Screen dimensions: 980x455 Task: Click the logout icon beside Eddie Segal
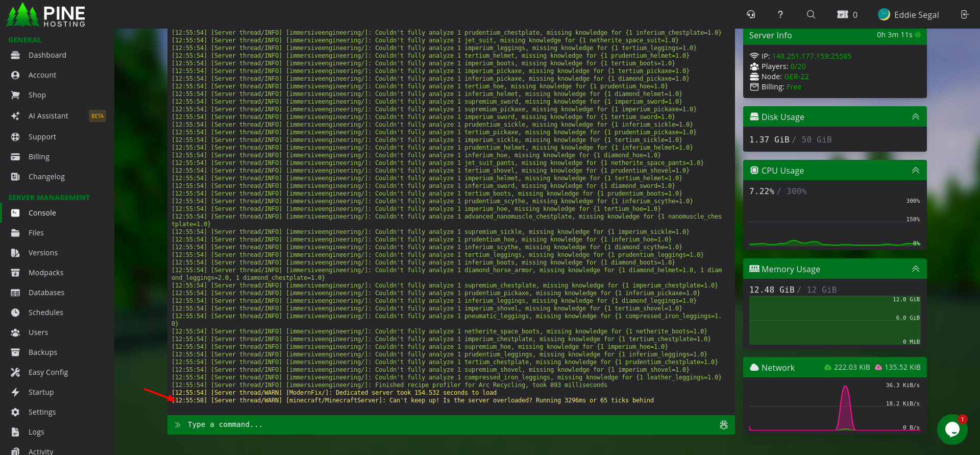(965, 14)
